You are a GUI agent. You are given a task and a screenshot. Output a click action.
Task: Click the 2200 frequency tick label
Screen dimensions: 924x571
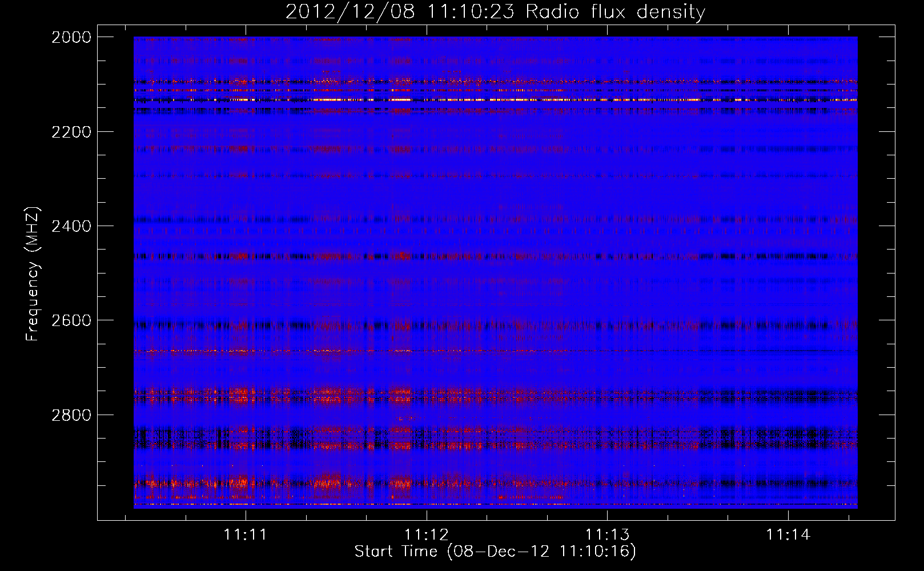pyautogui.click(x=71, y=132)
